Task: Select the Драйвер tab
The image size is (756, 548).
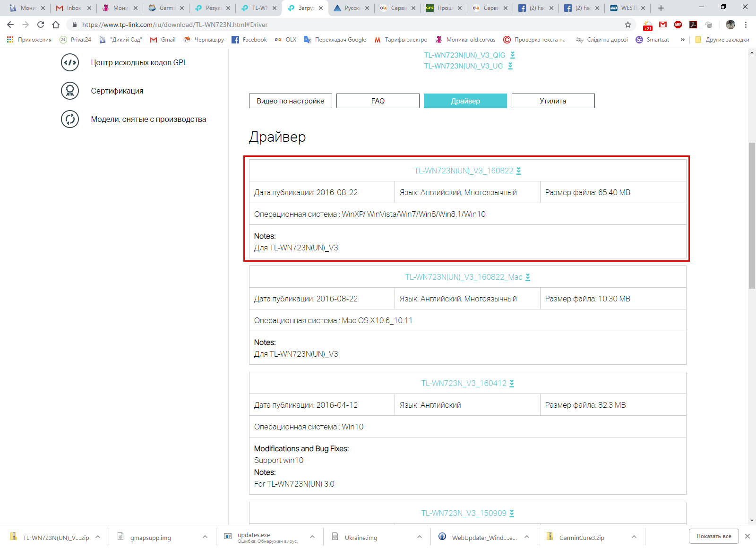Action: 465,101
